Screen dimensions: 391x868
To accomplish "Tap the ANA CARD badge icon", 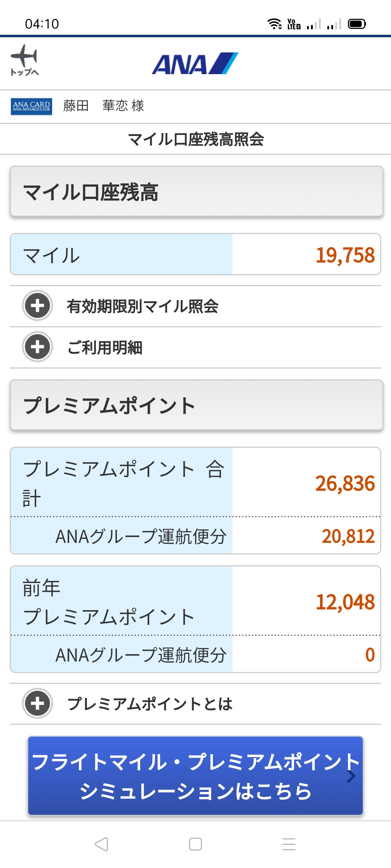I will (x=31, y=106).
